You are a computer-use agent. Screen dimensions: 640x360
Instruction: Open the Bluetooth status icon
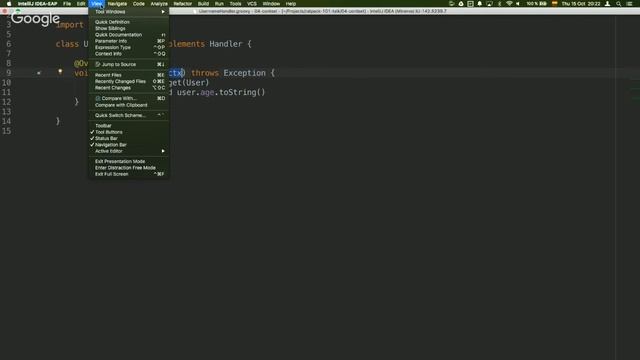(499, 4)
